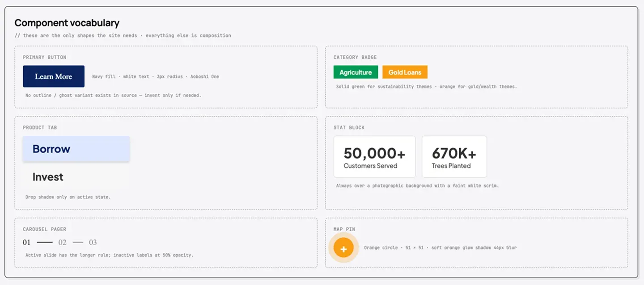Click the orange plus map pin
This screenshot has width=644, height=285.
point(343,248)
